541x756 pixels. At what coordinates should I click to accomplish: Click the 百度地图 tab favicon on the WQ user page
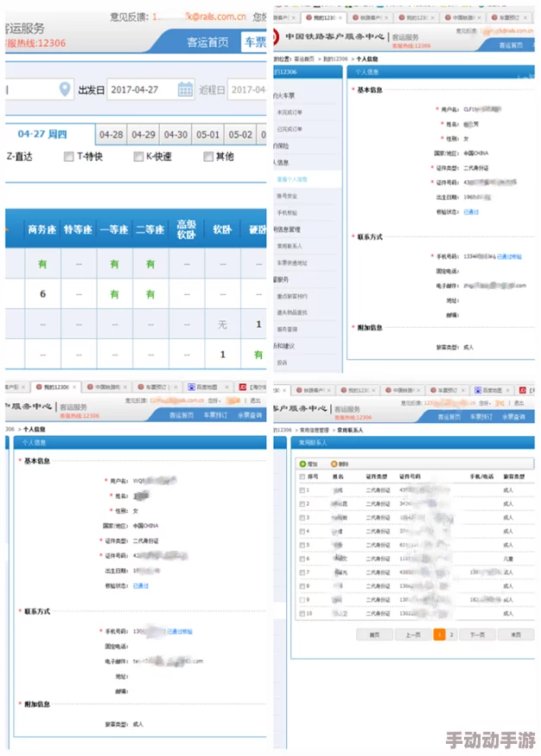point(192,388)
